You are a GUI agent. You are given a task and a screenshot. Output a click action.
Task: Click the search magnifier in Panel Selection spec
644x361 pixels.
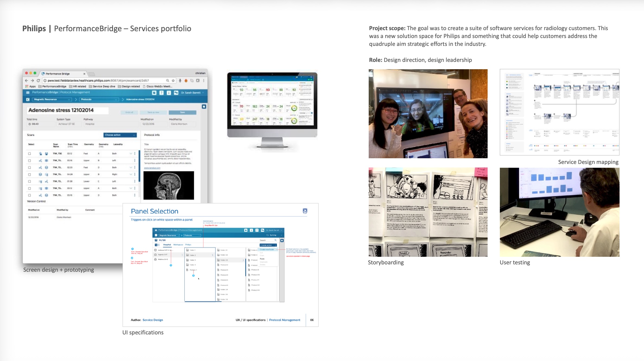275,240
